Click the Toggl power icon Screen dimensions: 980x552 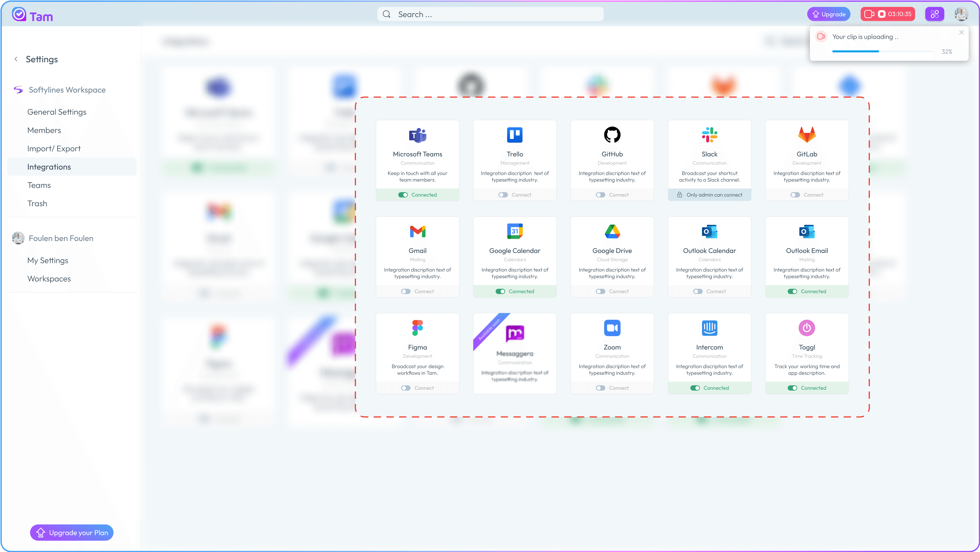(807, 328)
